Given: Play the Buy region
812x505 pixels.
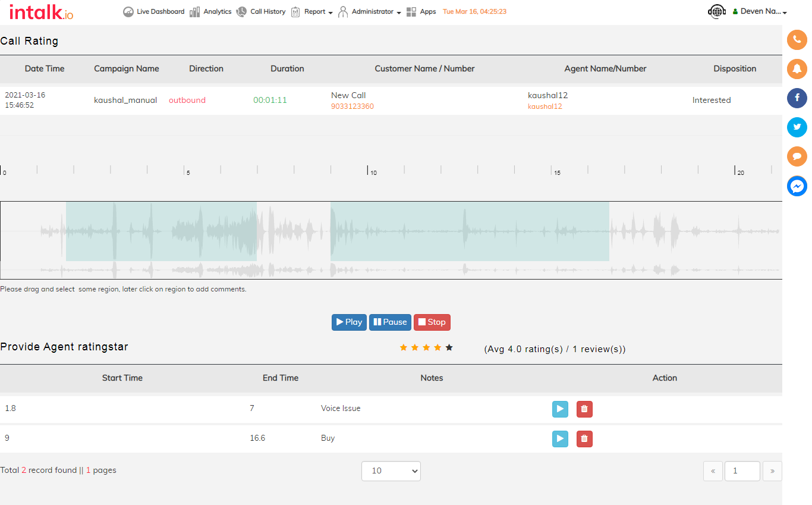Looking at the screenshot, I should tap(560, 439).
